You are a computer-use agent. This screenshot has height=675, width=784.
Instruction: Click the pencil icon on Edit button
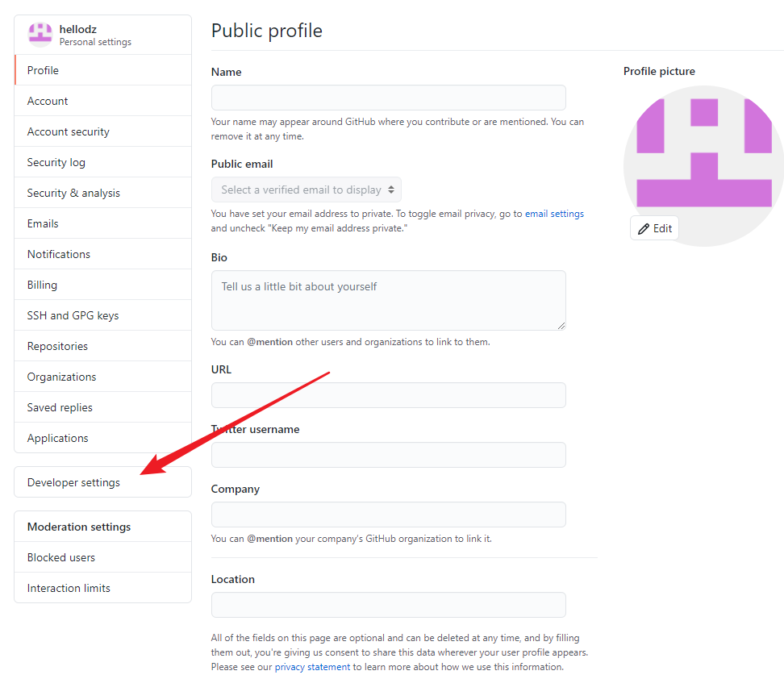pos(643,228)
